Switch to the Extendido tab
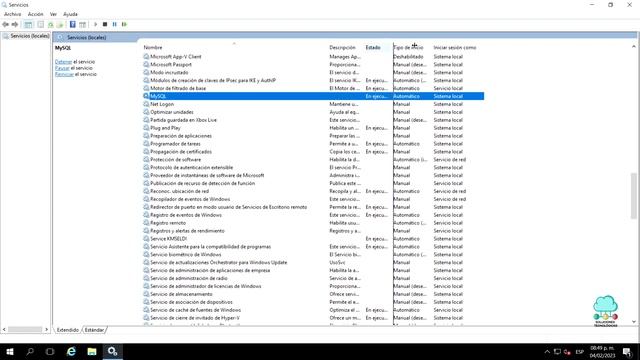 [68, 330]
